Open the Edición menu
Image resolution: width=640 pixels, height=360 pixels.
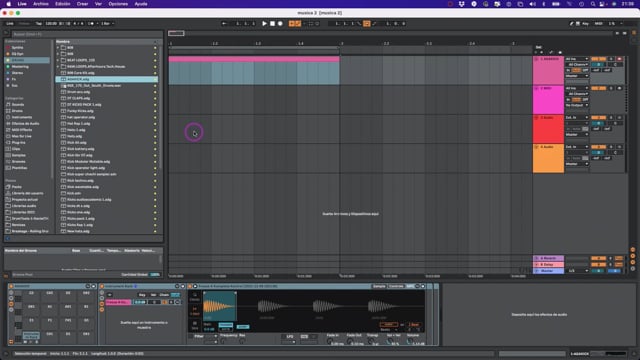(62, 4)
